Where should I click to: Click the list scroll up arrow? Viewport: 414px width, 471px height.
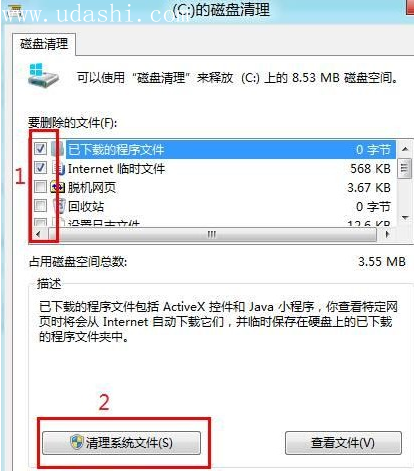(x=405, y=149)
